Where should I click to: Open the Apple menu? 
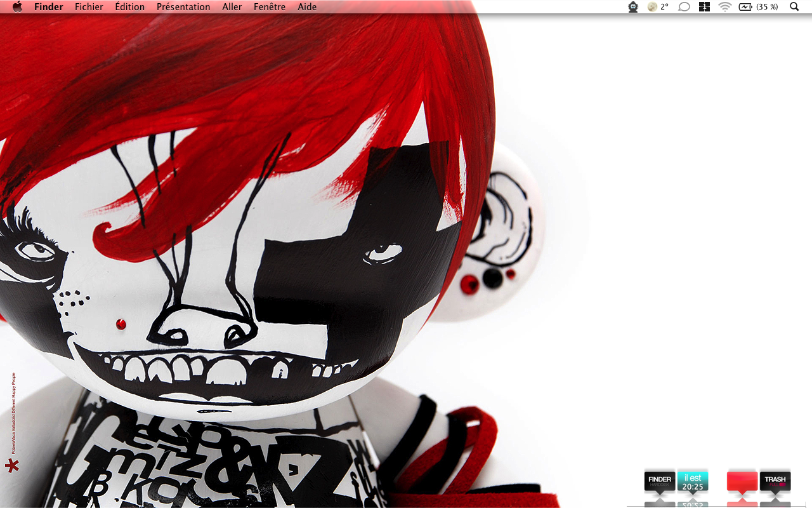[17, 7]
